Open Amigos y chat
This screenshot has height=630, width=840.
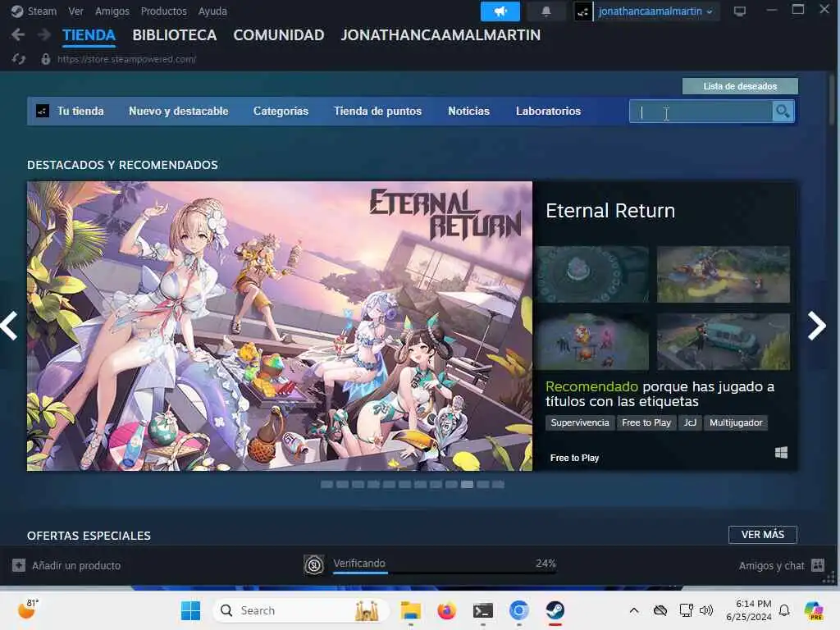[771, 565]
